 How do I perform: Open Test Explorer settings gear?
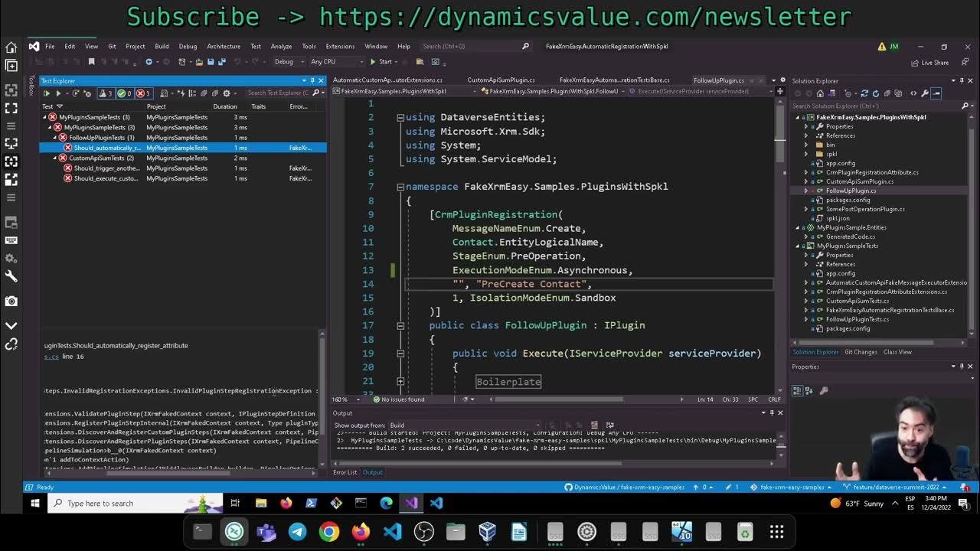pyautogui.click(x=227, y=93)
